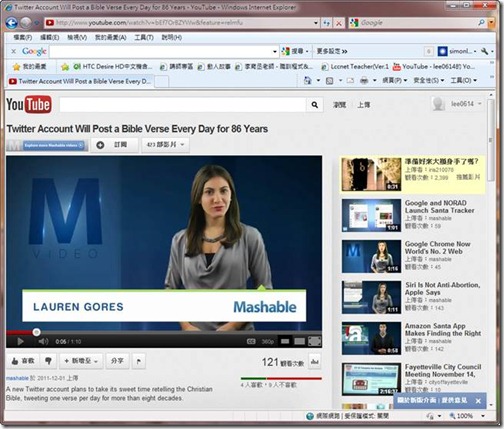Open the 新增至 add-to dropdown
Screen dimensions: 504x429
coord(81,361)
